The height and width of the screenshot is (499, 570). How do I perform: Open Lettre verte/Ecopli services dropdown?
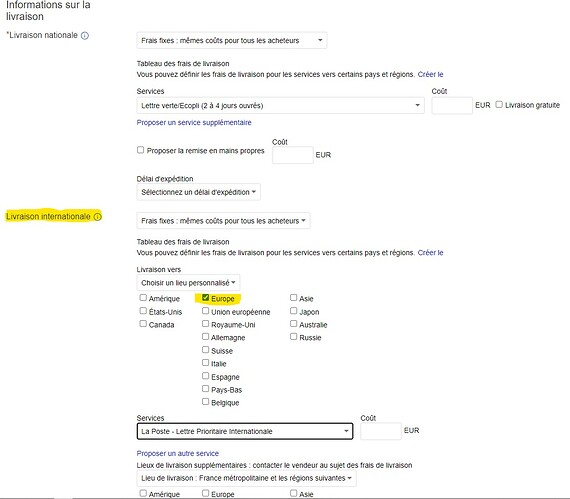coord(280,105)
